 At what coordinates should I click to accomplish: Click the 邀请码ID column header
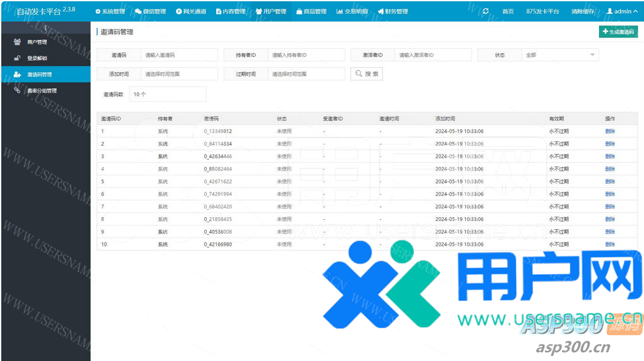click(111, 118)
